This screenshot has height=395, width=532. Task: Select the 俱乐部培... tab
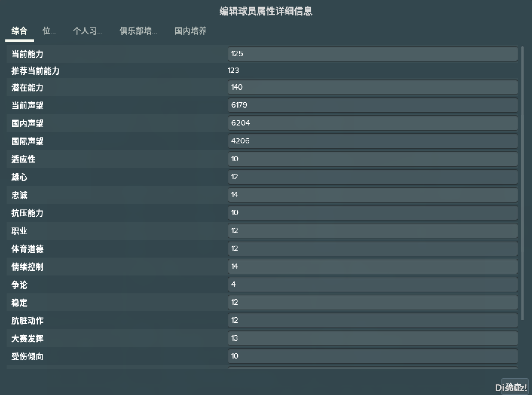click(138, 31)
